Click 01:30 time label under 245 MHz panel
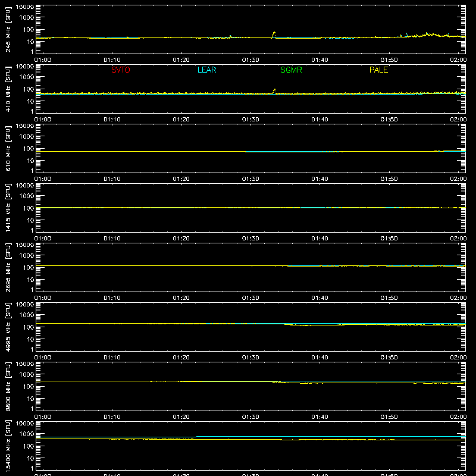This screenshot has height=476, width=476. pos(250,60)
